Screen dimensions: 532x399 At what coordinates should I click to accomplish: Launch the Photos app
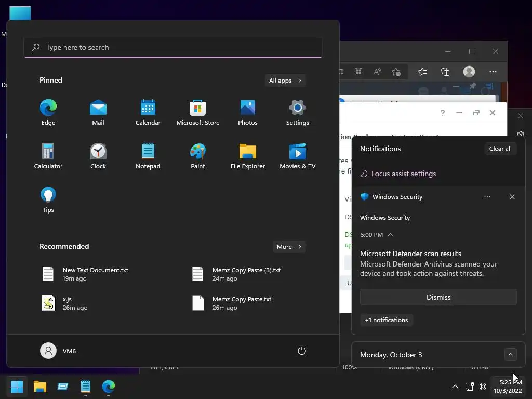tap(248, 113)
